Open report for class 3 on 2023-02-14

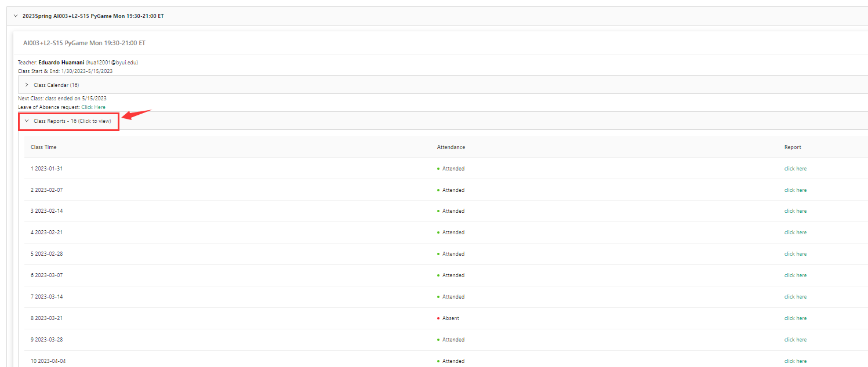(795, 211)
